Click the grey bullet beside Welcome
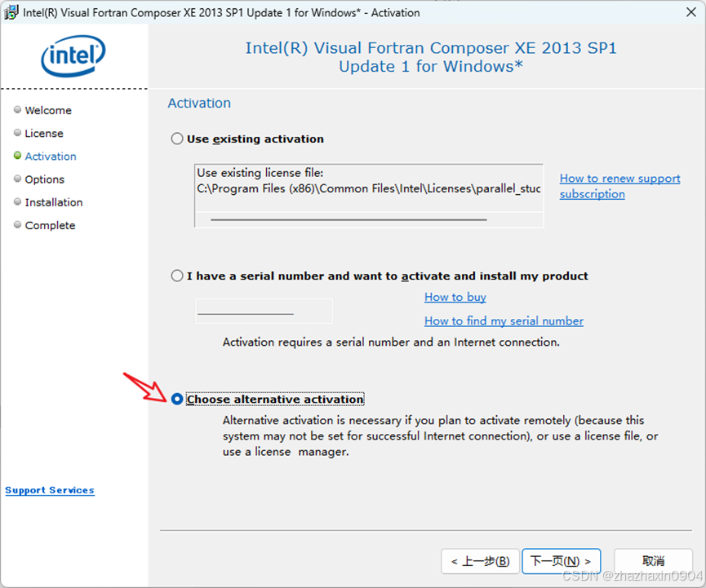Viewport: 706px width, 588px height. coord(18,109)
